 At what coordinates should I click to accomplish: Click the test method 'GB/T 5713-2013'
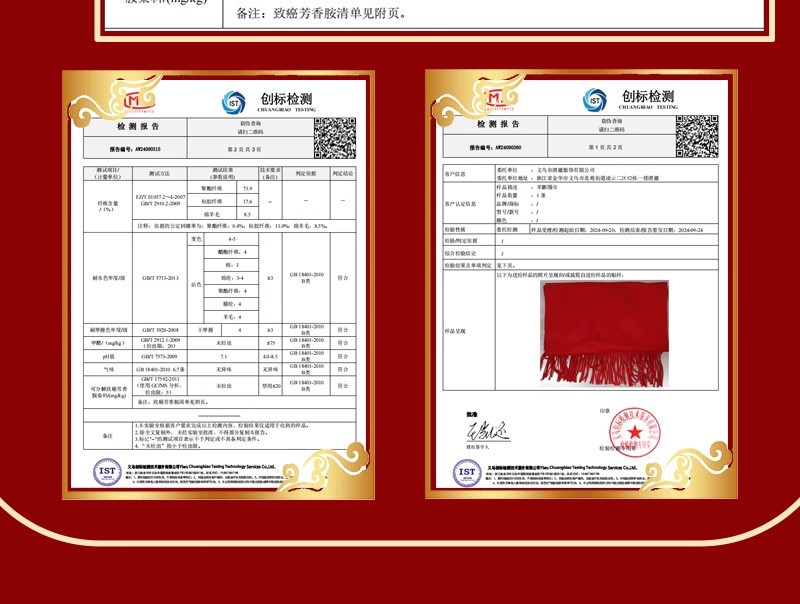[x=160, y=278]
